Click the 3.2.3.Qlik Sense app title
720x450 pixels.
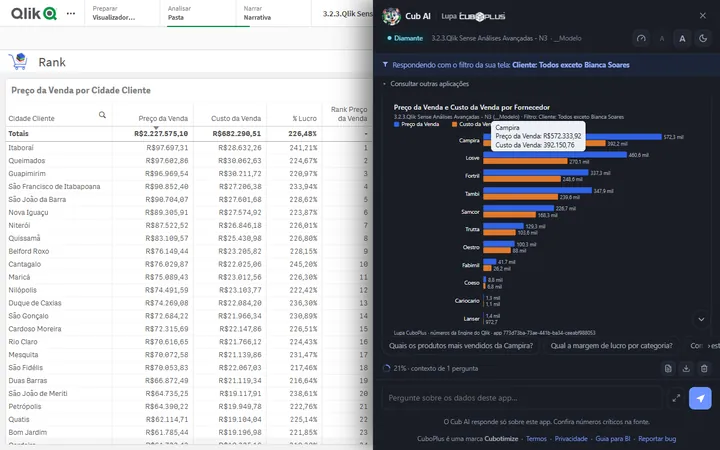348,13
